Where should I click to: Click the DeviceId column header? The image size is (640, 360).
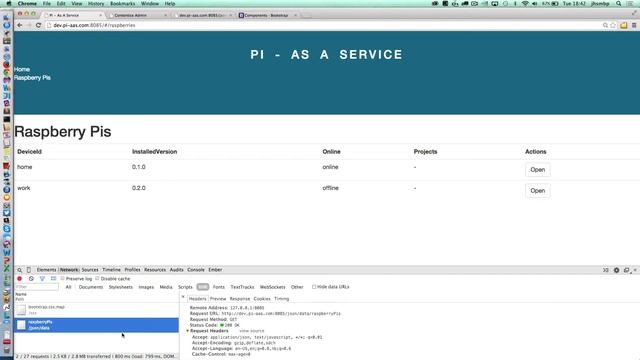[x=29, y=151]
